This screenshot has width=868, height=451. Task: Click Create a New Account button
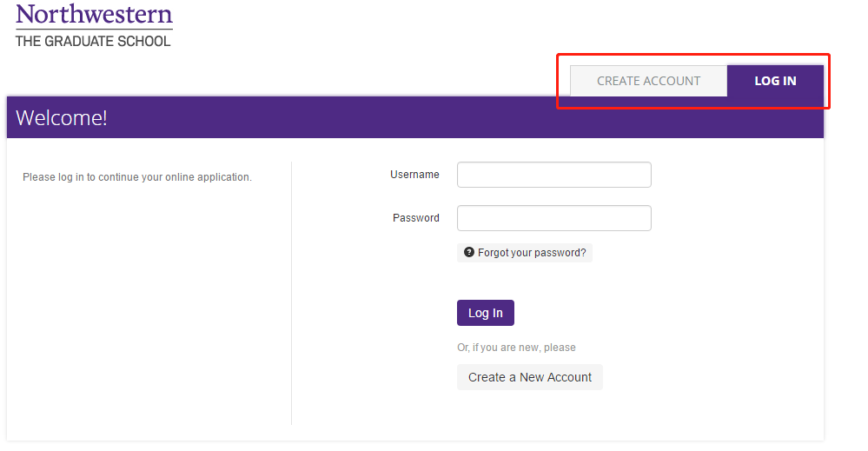coord(530,377)
